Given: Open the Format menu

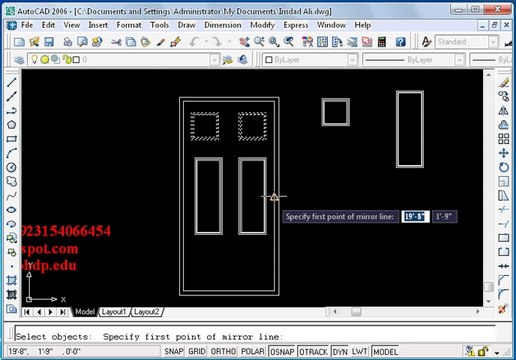Looking at the screenshot, I should pyautogui.click(x=129, y=25).
